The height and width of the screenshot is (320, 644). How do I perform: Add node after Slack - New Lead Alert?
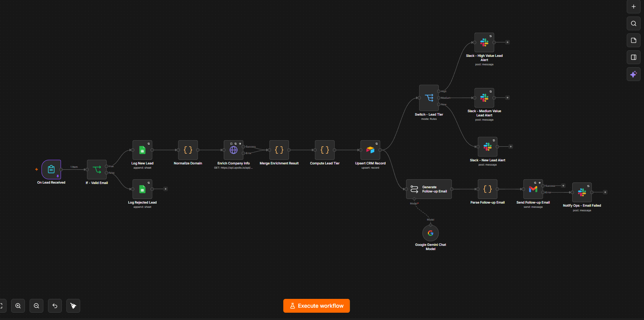tap(510, 147)
